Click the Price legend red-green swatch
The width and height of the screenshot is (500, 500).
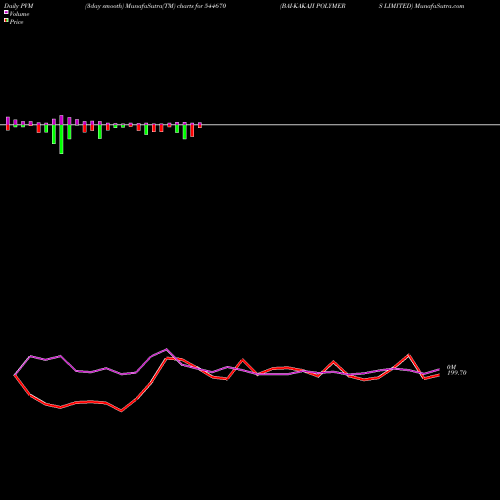(x=6, y=20)
